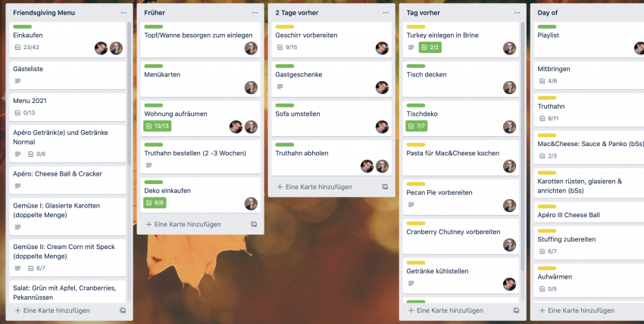Open the Menu 2021 card
Screen dimensions: 644x324
(67, 107)
